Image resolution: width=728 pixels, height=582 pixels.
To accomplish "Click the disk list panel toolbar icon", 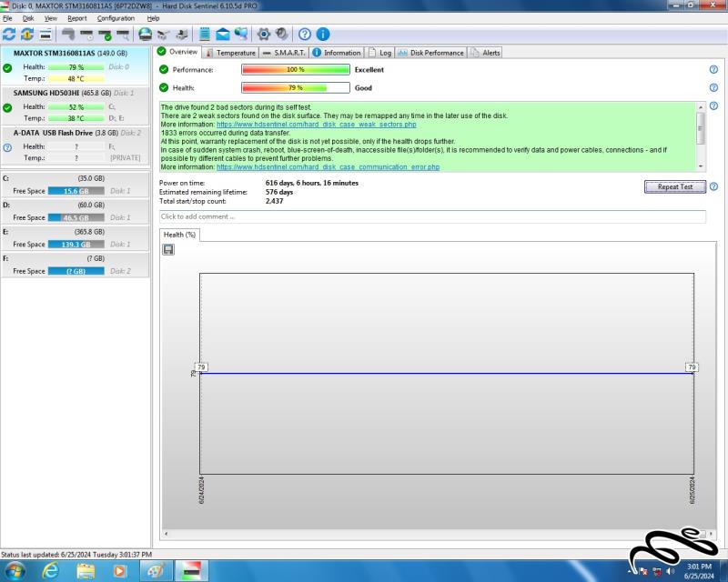I will (x=45, y=35).
